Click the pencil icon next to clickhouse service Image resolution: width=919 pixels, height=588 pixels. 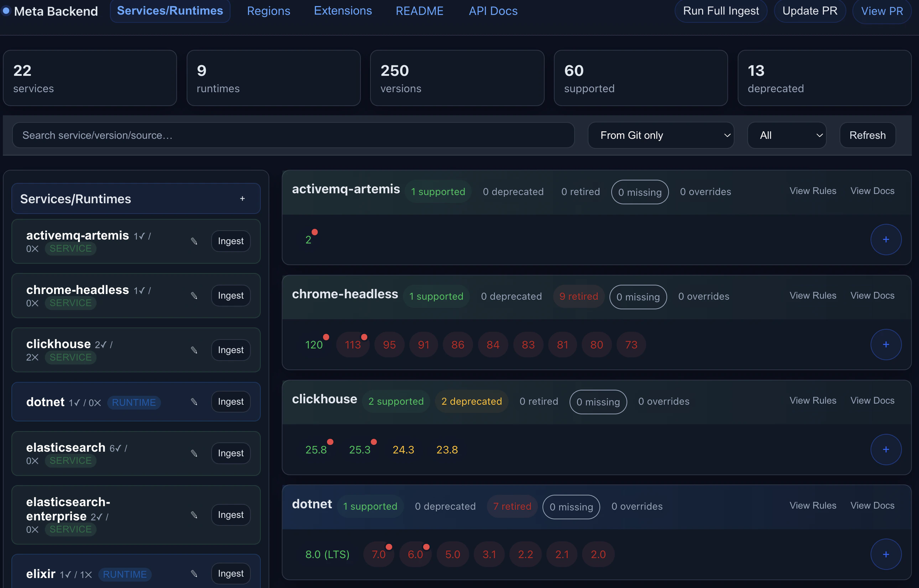pos(194,350)
